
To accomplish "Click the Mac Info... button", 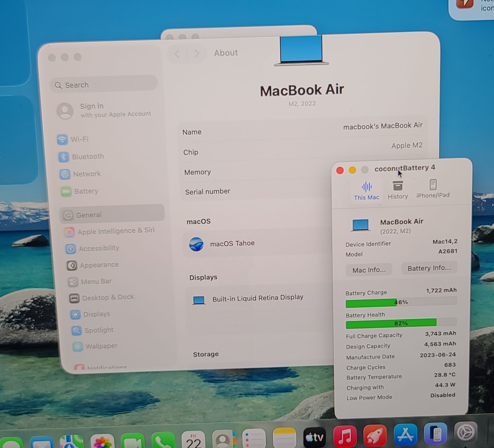I will point(369,270).
